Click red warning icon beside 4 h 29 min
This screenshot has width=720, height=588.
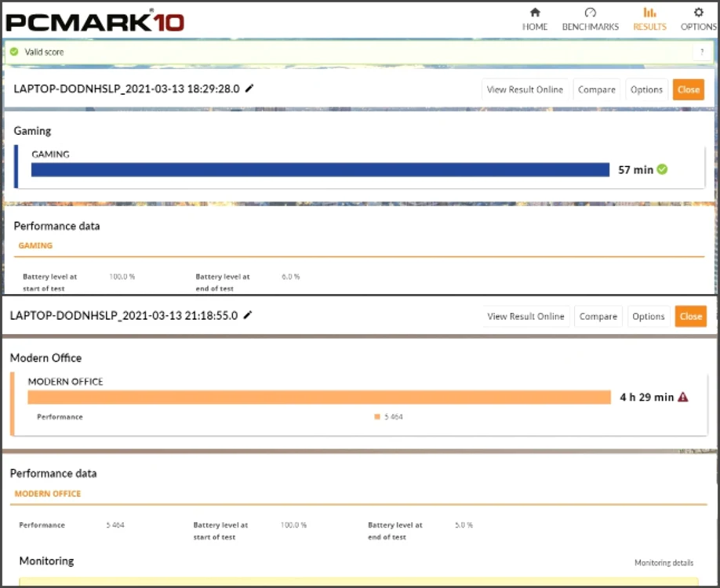[x=683, y=397]
